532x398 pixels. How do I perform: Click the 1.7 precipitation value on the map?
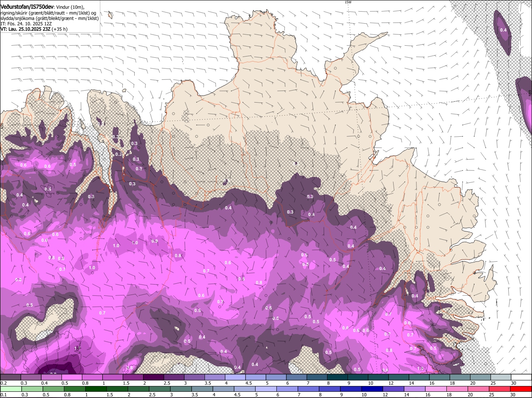77,348
